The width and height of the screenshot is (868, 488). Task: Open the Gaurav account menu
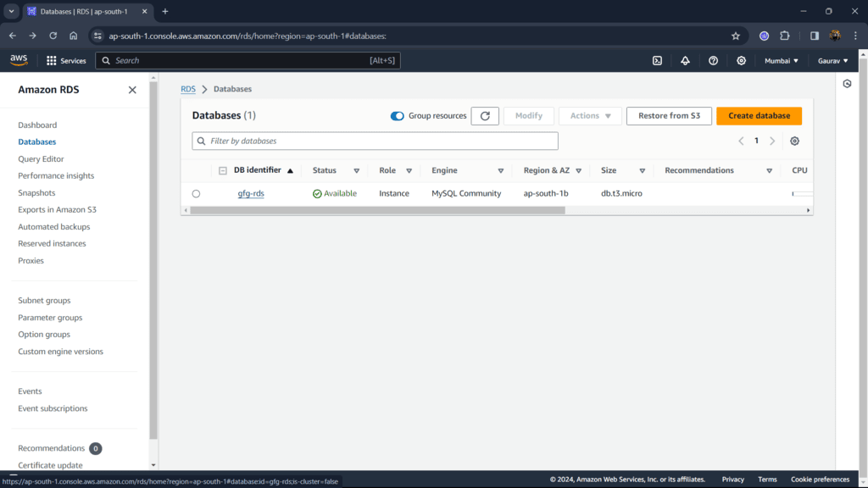tap(832, 61)
